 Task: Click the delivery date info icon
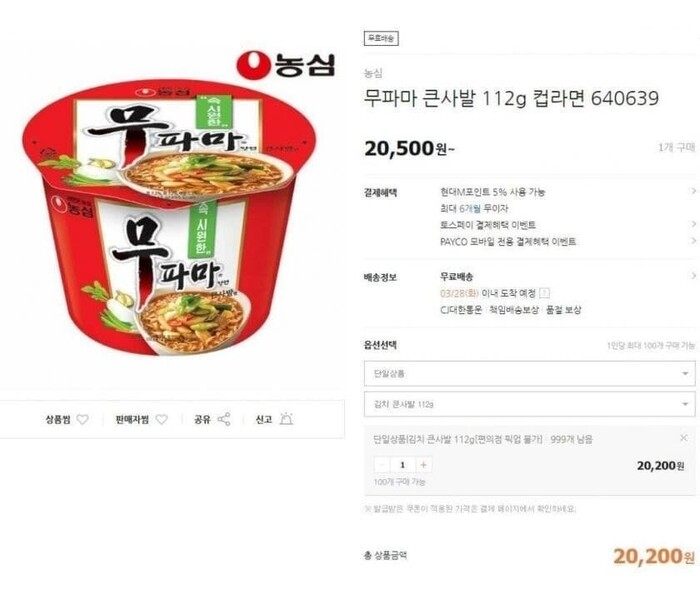544,293
